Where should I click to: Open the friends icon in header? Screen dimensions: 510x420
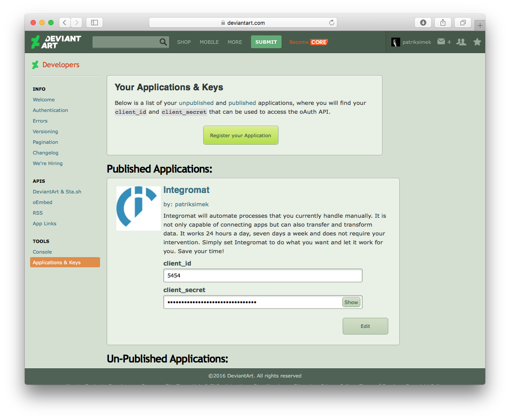tap(461, 42)
